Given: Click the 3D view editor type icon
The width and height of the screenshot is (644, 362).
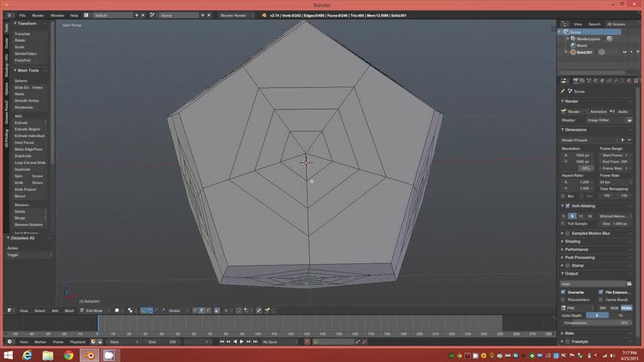Looking at the screenshot, I should tap(10, 311).
